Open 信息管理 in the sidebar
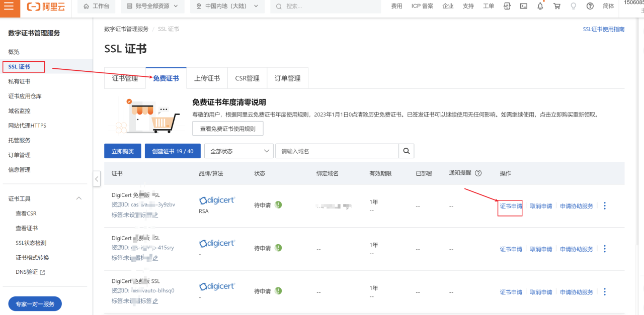This screenshot has width=644, height=315. point(19,170)
